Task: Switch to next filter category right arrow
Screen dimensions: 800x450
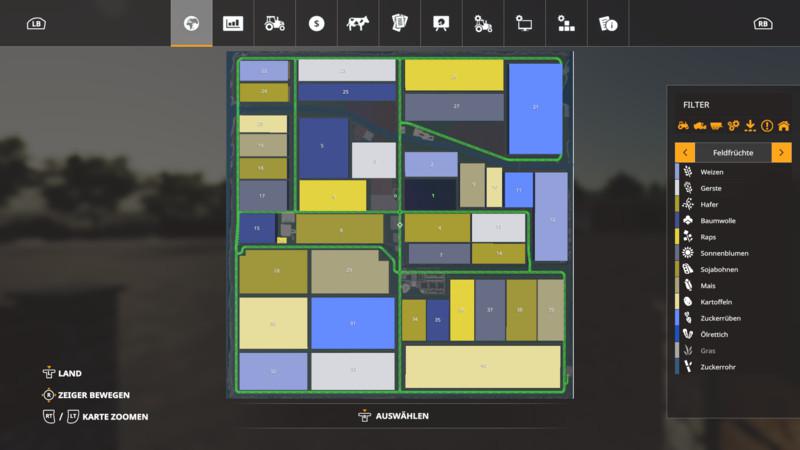Action: [x=782, y=152]
